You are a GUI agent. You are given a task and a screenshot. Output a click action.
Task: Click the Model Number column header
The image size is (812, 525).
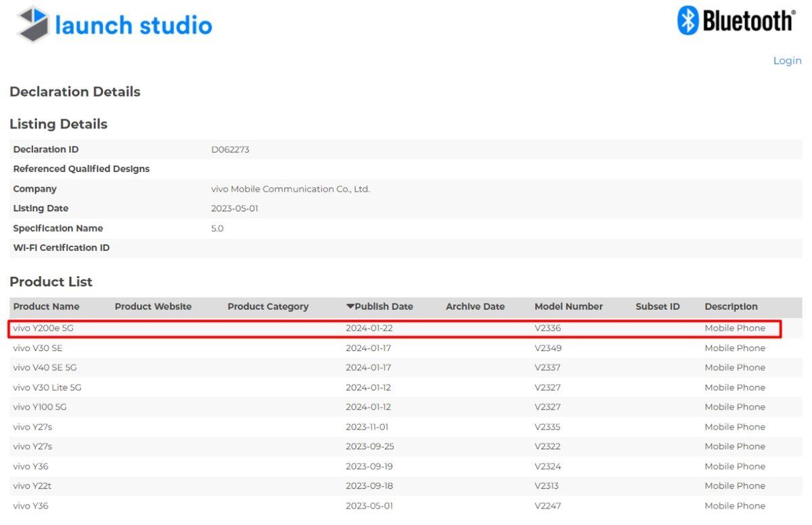(x=568, y=306)
